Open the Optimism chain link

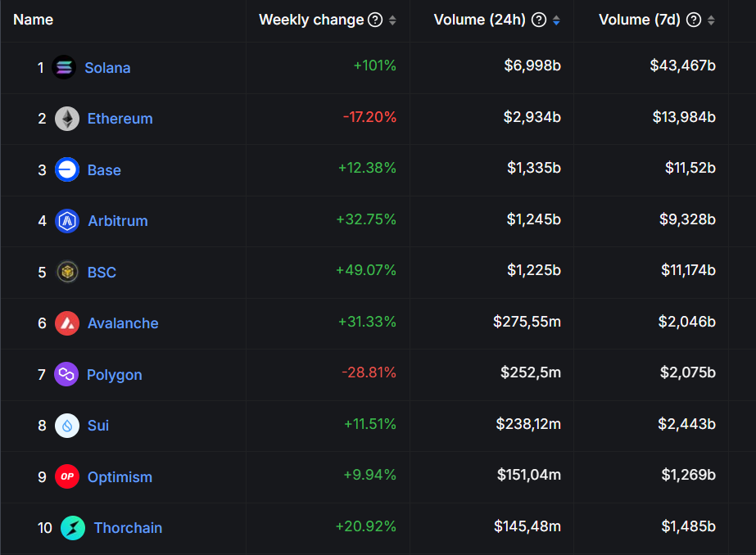point(120,477)
